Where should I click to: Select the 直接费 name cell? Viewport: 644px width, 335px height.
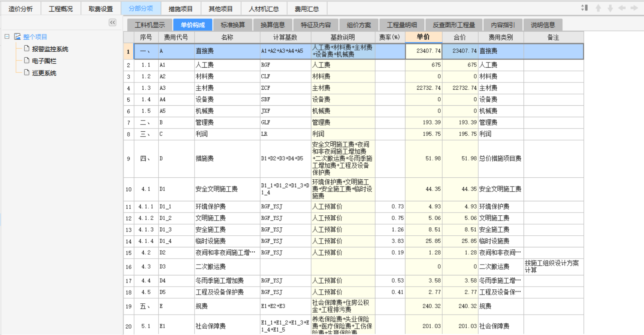[227, 51]
